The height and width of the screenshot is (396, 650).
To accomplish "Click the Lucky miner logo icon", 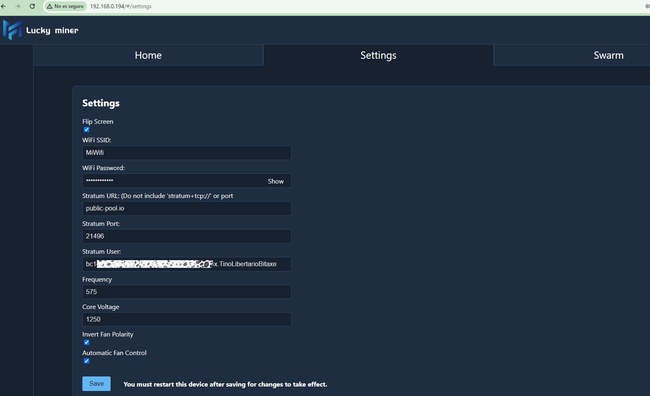I will [12, 30].
